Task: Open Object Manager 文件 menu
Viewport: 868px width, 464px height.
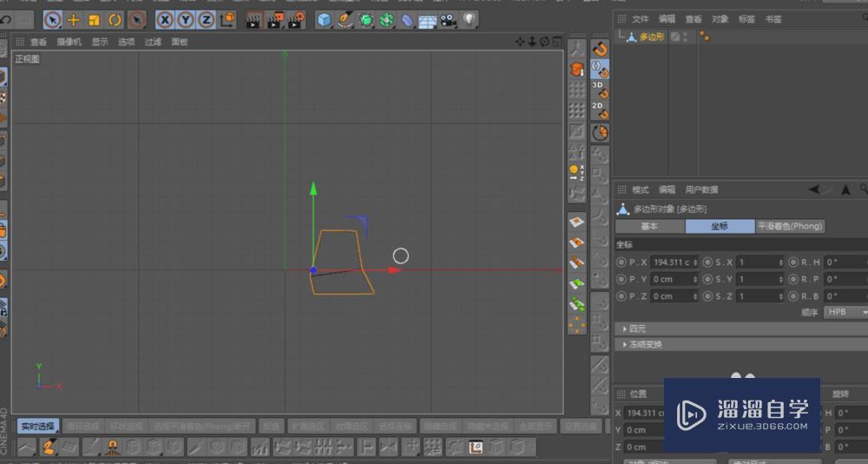Action: 641,19
